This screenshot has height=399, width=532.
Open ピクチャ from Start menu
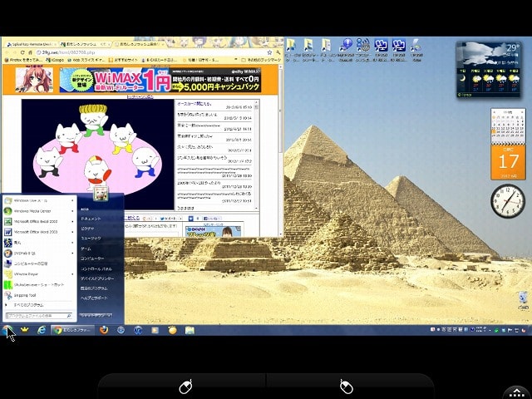point(87,229)
